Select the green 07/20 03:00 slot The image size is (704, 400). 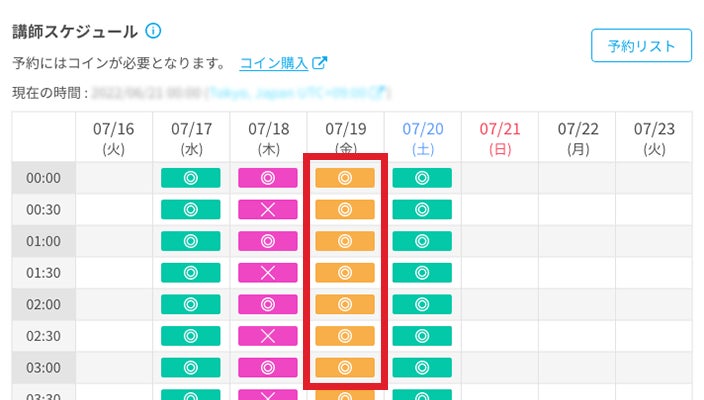[422, 367]
